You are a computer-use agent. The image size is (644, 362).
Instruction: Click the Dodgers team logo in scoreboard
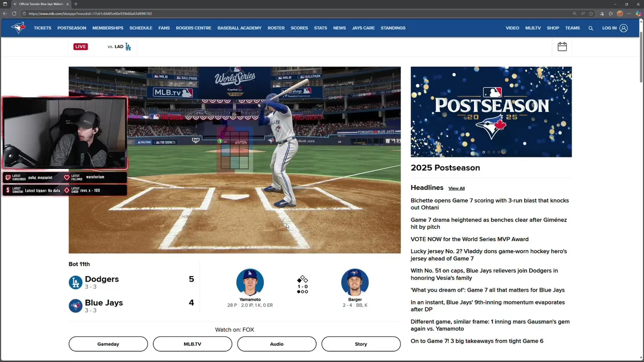point(75,283)
